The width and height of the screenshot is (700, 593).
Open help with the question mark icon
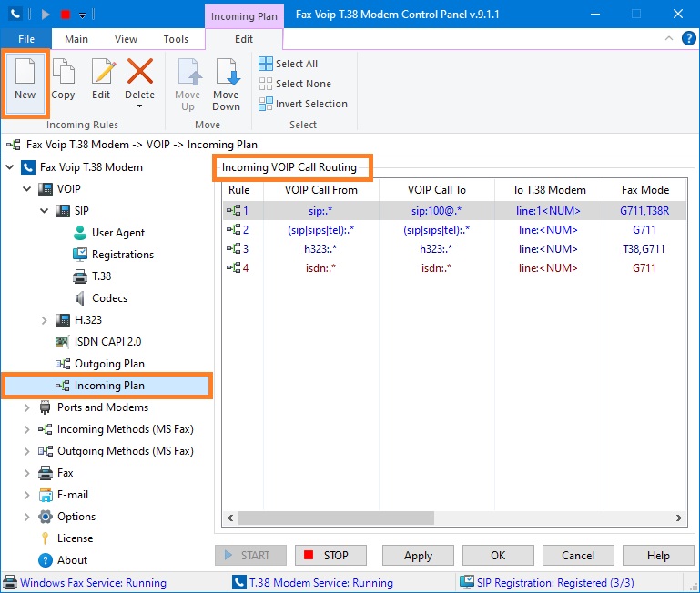[688, 38]
